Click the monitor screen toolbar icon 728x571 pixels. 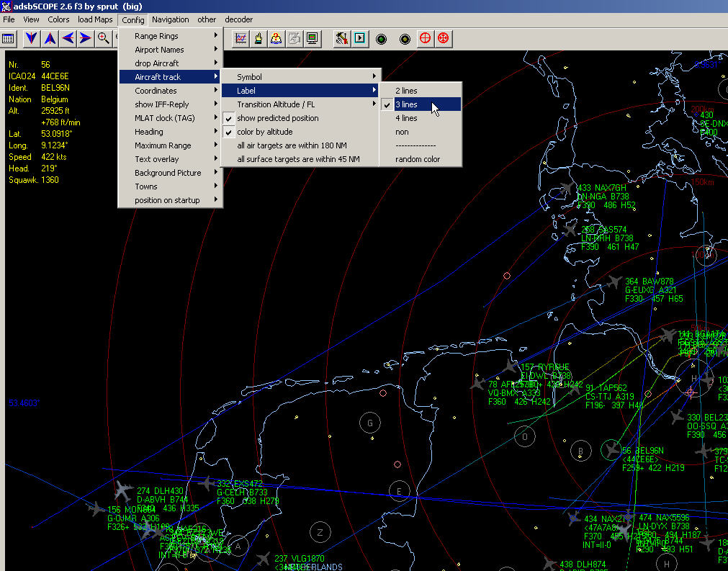point(312,39)
